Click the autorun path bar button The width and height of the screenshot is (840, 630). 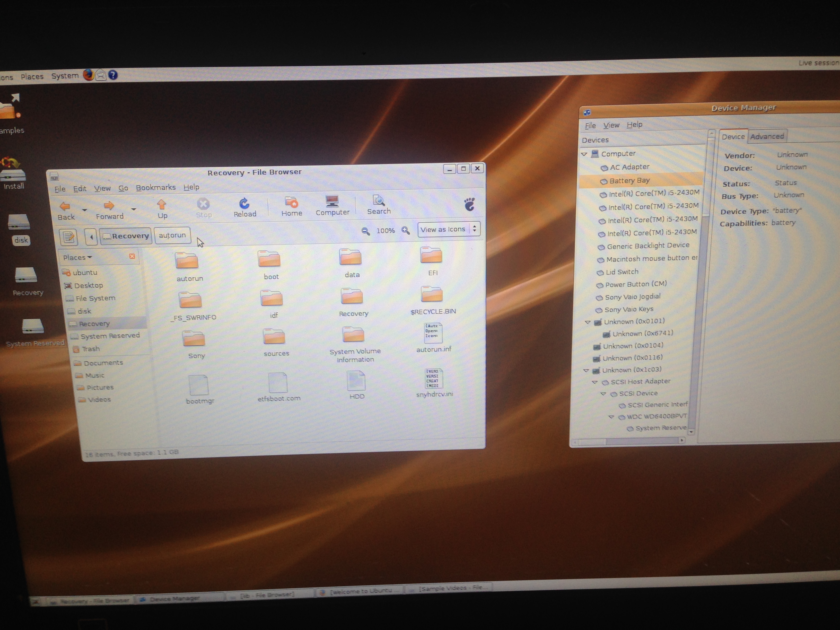(x=172, y=235)
